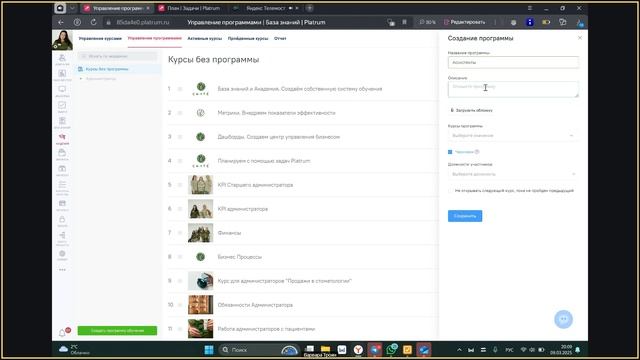Screen dimensions: 640x360
Task: Open the browser hamburger menu icon
Action: tap(530, 8)
